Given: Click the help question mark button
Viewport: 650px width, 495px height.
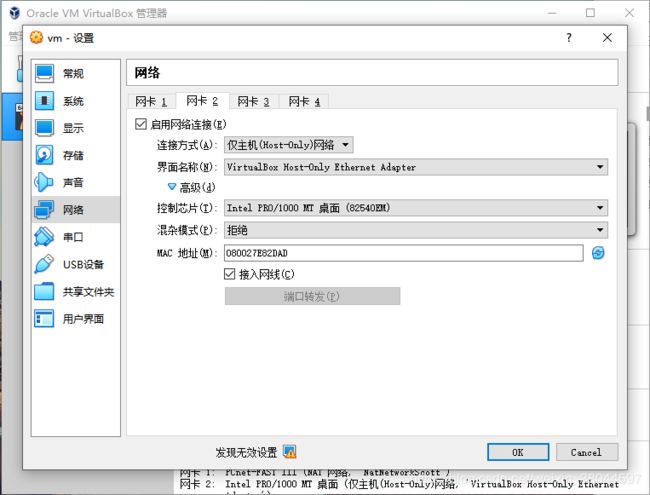Looking at the screenshot, I should 569,38.
